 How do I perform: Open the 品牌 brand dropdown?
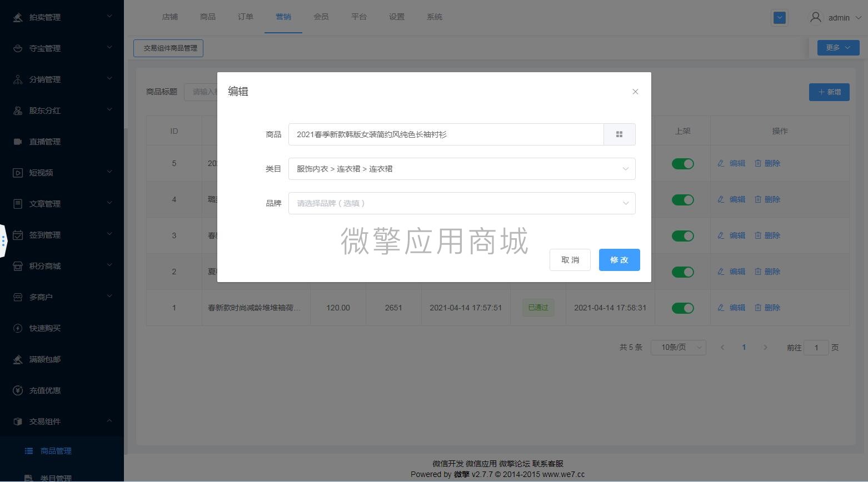[x=462, y=203]
